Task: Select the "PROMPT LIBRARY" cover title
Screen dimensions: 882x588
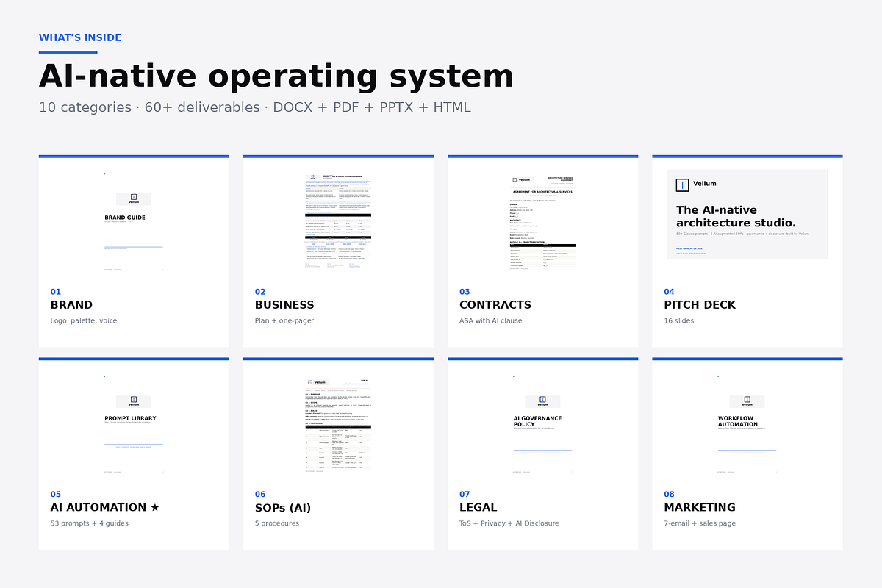Action: 130,418
